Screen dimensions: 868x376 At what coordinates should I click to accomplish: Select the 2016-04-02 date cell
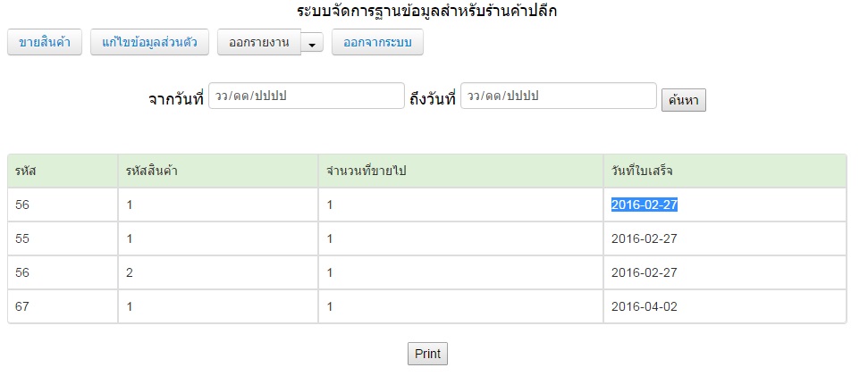(645, 306)
